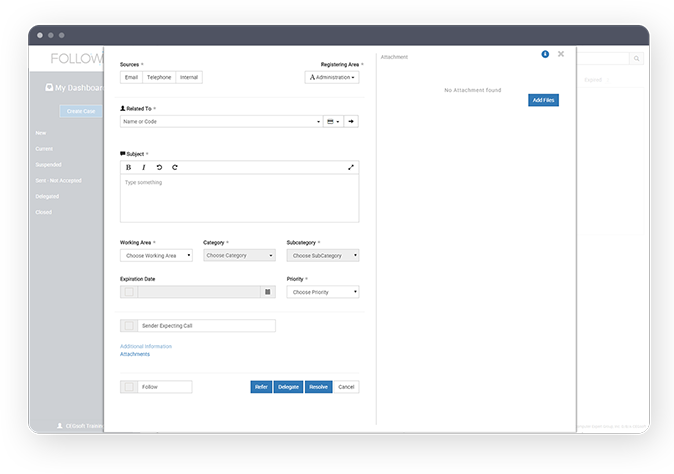Viewport: 674px width, 474px height.
Task: Click the Resolve button
Action: click(319, 387)
